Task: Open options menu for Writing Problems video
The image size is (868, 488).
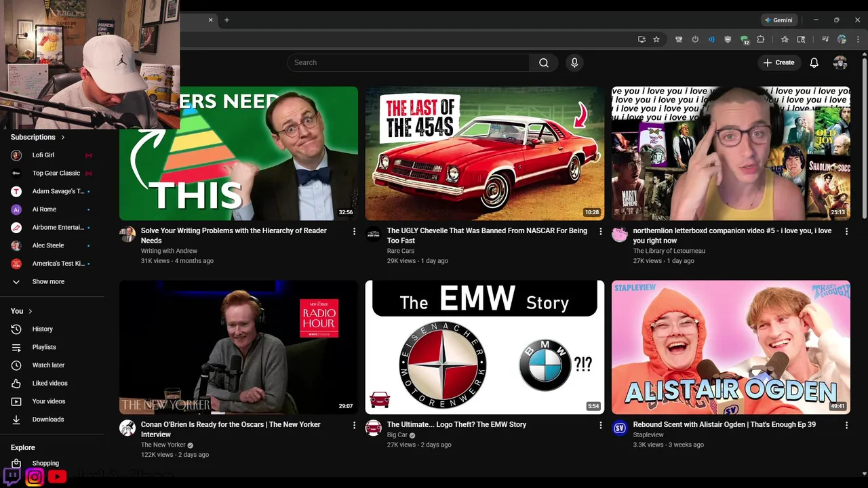Action: point(354,231)
